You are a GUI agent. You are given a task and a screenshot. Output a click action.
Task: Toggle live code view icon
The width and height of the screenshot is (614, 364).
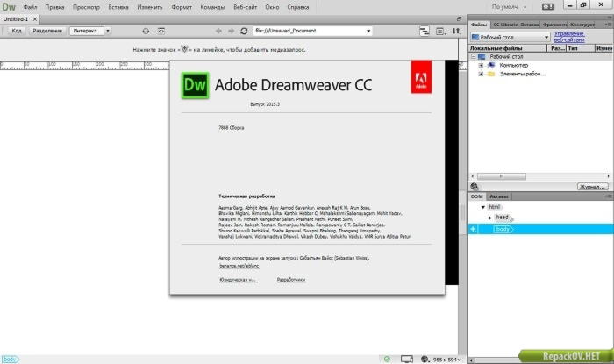coord(161,31)
